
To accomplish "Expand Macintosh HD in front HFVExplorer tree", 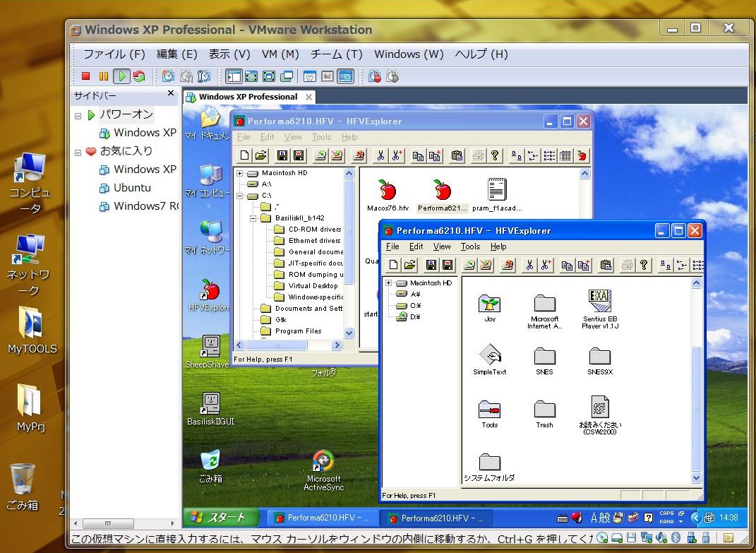I will click(389, 283).
